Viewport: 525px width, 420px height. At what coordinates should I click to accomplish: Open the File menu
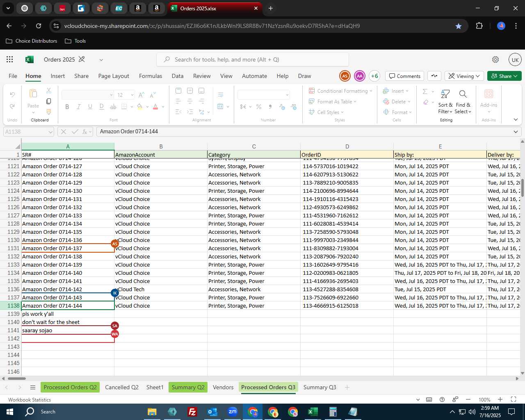(13, 76)
